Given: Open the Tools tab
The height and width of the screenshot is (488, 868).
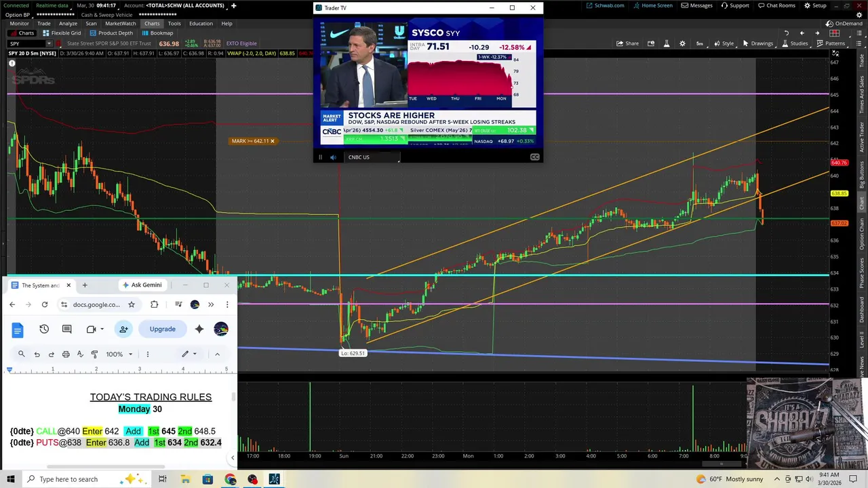Looking at the screenshot, I should pos(174,23).
